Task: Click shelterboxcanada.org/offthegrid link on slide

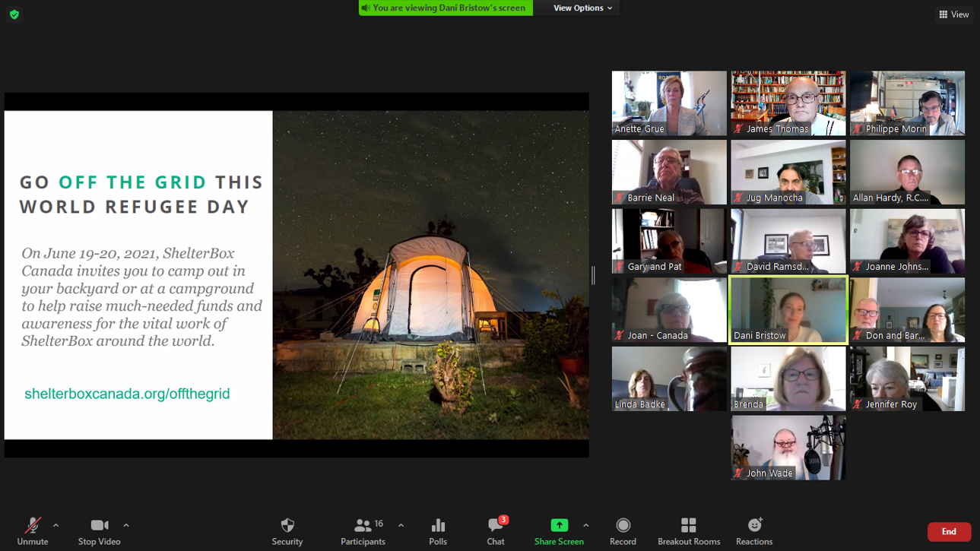Action: click(127, 394)
